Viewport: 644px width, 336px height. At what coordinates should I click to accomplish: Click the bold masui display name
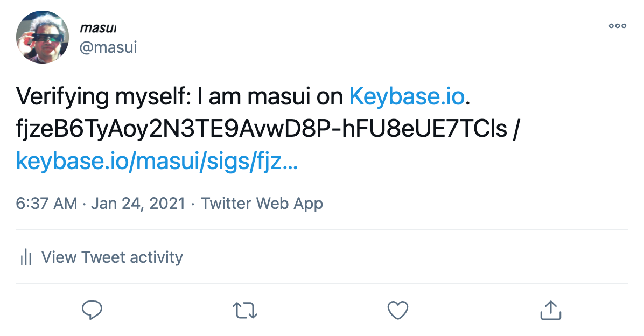click(98, 27)
